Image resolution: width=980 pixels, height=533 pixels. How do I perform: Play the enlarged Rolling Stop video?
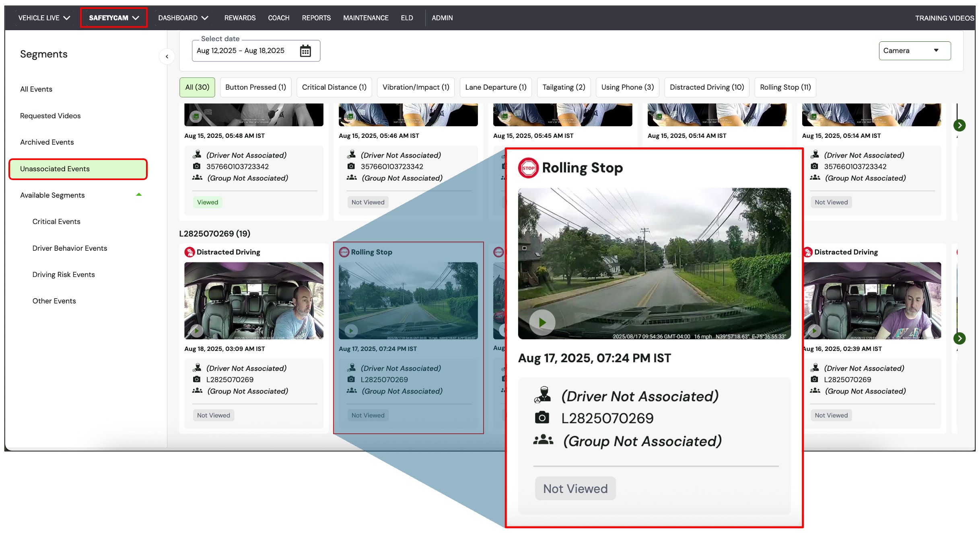tap(542, 322)
